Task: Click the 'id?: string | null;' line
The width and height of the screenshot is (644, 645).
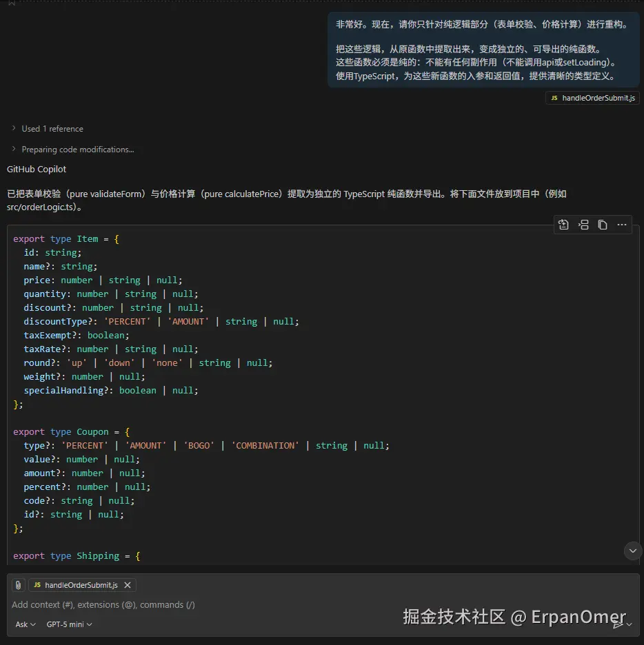Action: coord(74,515)
